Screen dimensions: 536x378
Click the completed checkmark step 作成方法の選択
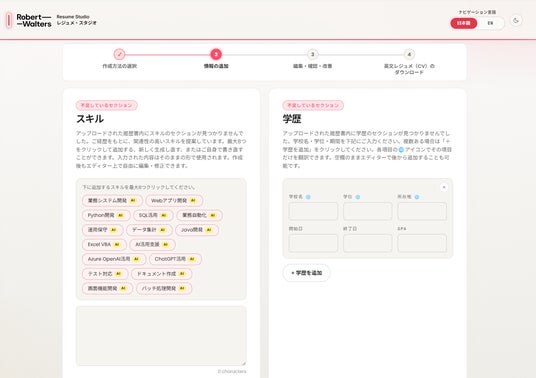[x=119, y=54]
